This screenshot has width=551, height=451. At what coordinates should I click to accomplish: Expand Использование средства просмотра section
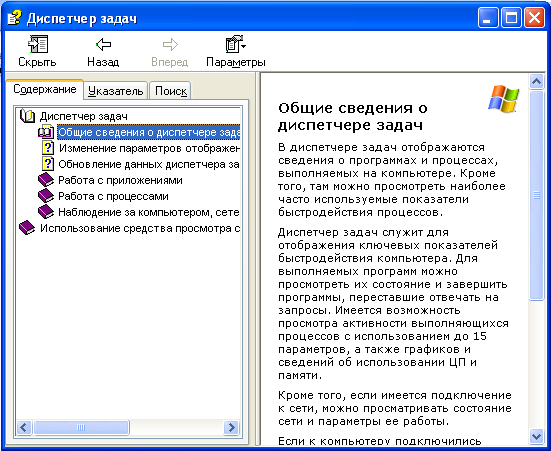tap(140, 228)
